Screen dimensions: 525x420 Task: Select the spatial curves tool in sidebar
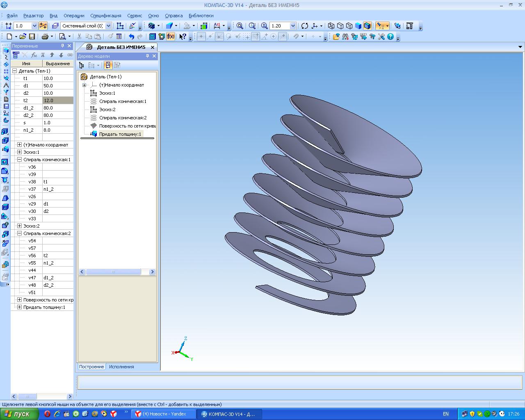coord(6,57)
